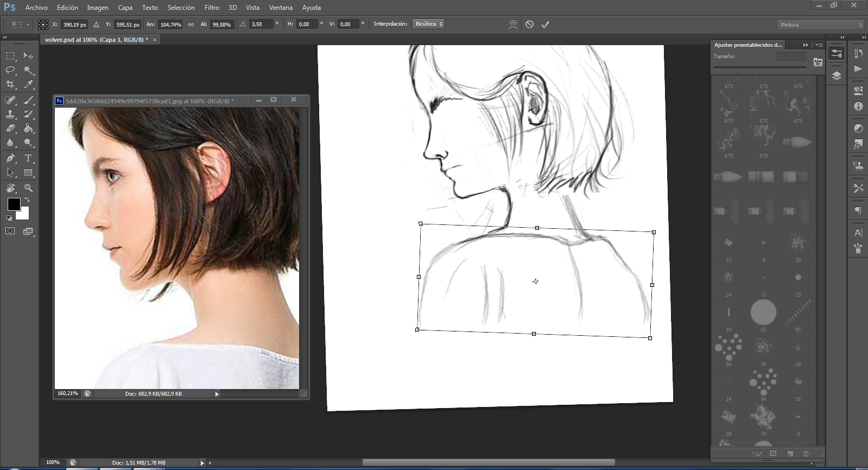Open status info arrow in jpg window
The image size is (868, 470).
[217, 394]
